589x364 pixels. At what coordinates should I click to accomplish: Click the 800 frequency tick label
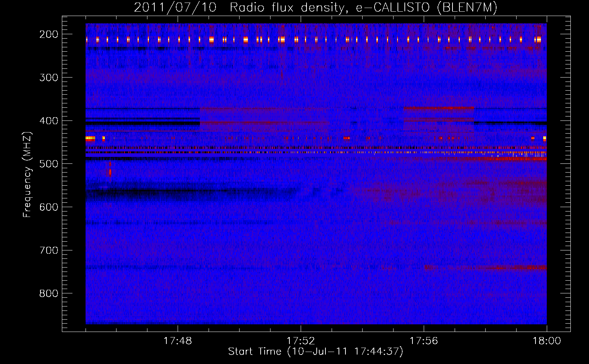[x=49, y=293]
